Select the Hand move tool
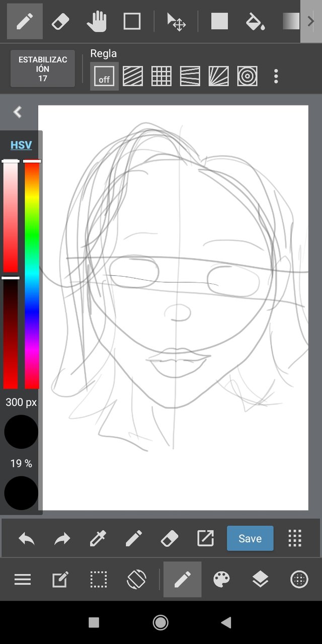The height and width of the screenshot is (644, 322). [96, 22]
